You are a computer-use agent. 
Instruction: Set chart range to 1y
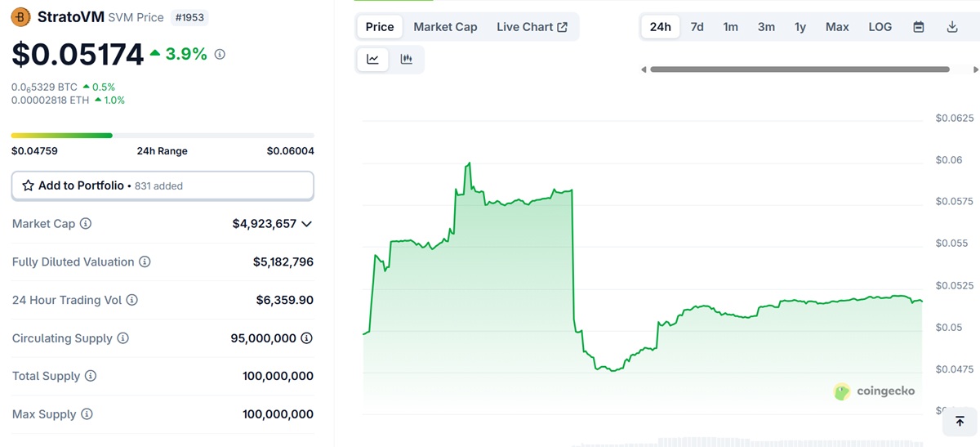pyautogui.click(x=800, y=27)
